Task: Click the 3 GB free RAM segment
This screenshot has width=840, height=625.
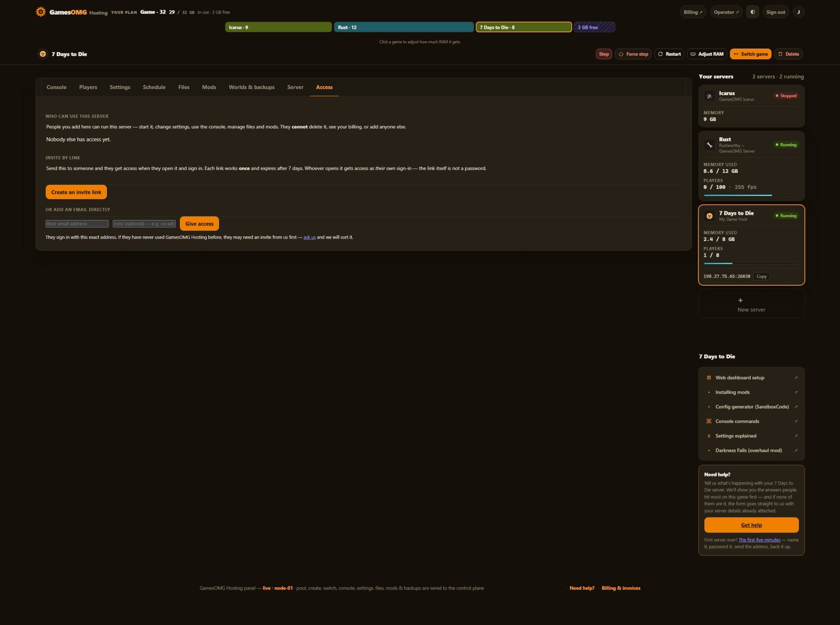Action: [594, 27]
